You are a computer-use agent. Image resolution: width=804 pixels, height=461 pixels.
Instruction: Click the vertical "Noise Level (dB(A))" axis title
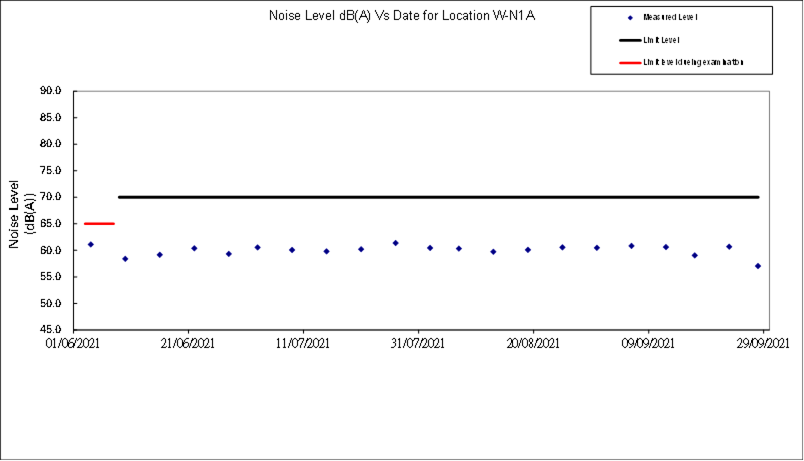pos(22,214)
